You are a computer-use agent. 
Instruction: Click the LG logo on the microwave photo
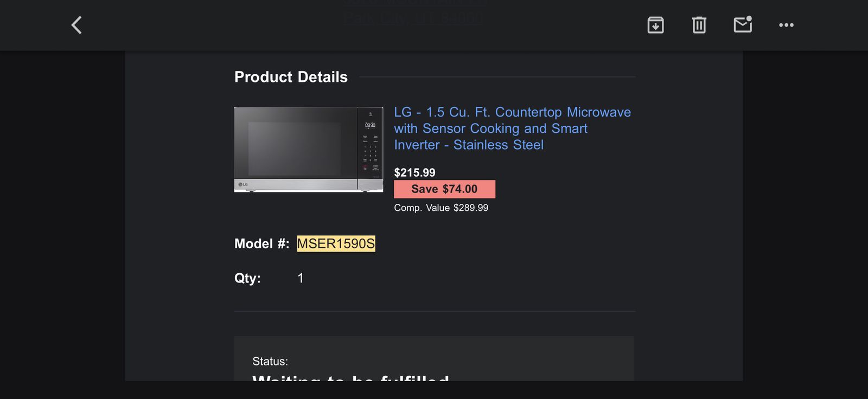(x=242, y=185)
